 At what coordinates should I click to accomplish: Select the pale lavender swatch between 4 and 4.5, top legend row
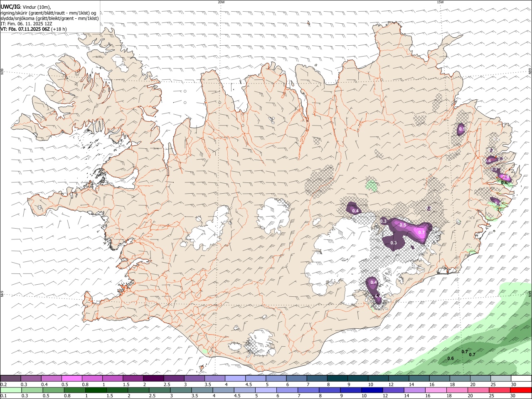pos(235,379)
